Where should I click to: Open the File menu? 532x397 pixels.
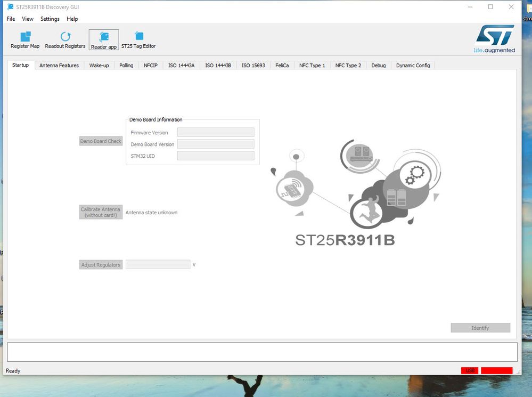pyautogui.click(x=11, y=19)
